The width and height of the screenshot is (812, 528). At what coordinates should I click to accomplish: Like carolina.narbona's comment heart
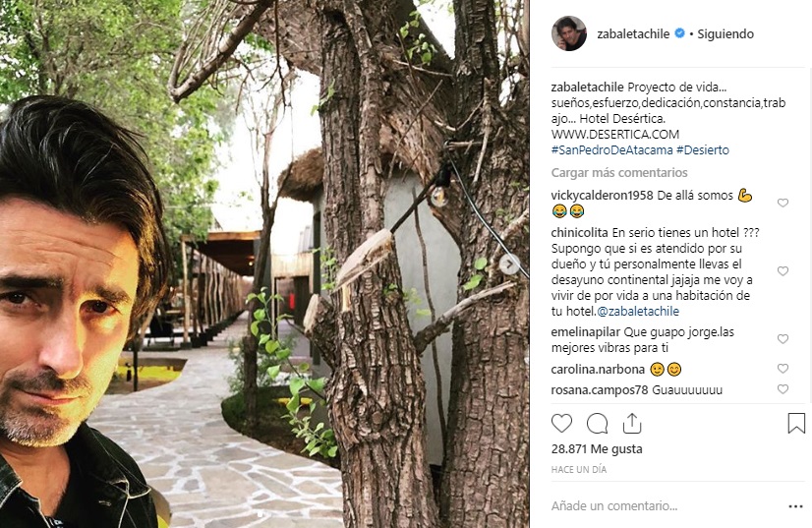coord(783,369)
